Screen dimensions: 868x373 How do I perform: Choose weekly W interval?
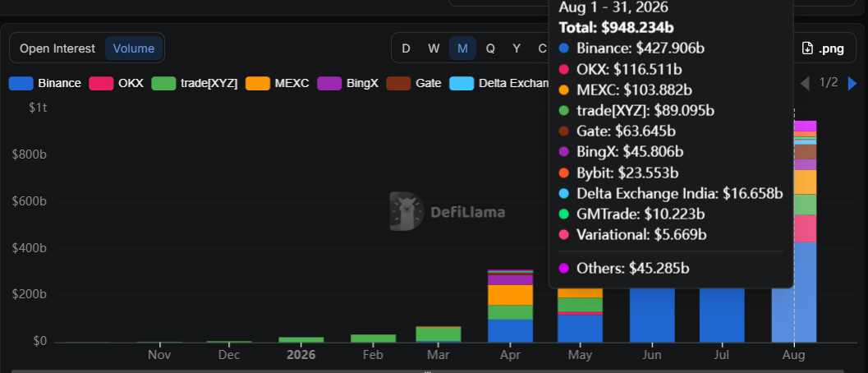(x=434, y=48)
